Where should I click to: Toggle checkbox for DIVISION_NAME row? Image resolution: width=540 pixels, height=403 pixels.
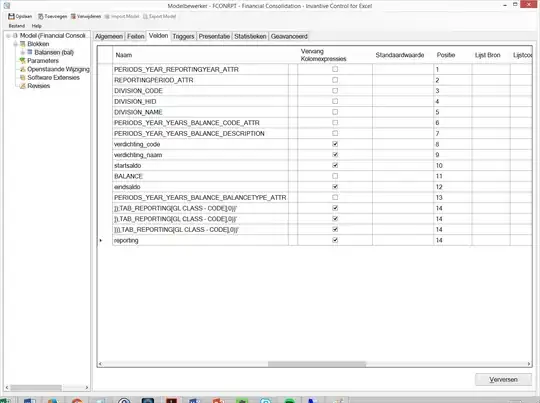(x=335, y=112)
